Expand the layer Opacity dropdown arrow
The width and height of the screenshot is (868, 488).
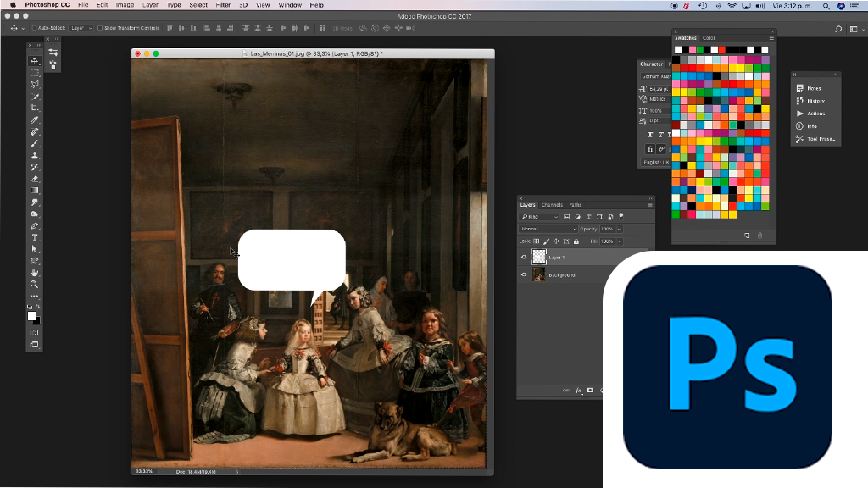pyautogui.click(x=620, y=229)
